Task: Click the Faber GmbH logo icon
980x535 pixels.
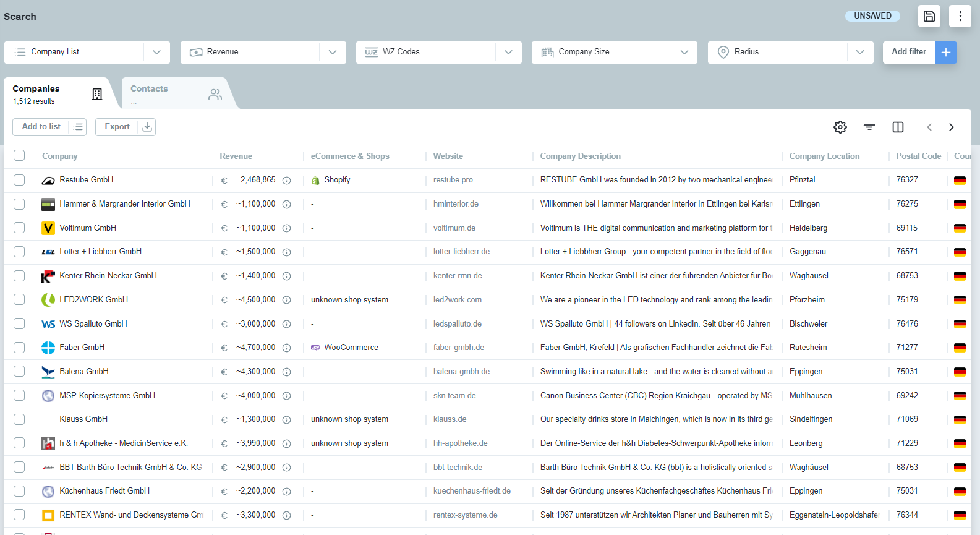Action: (x=48, y=348)
